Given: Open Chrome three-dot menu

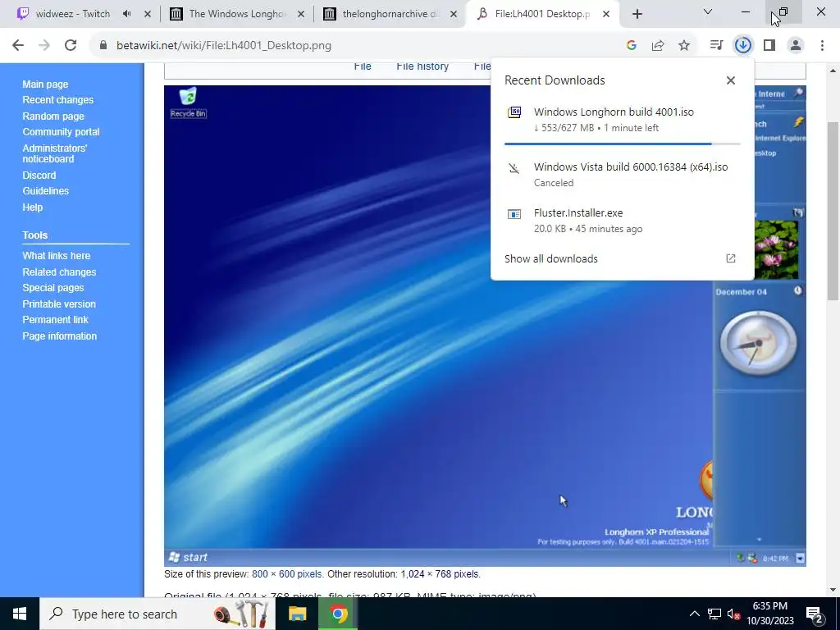Looking at the screenshot, I should pyautogui.click(x=822, y=46).
